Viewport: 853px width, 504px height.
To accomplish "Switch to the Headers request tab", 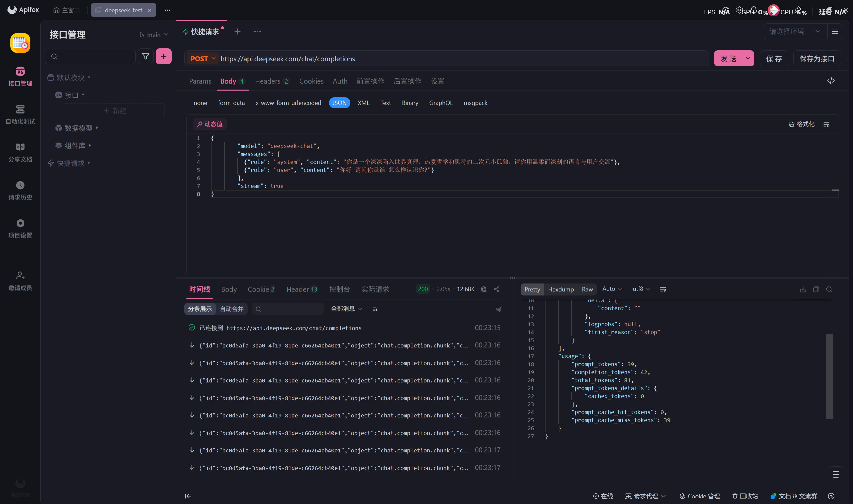I will pos(272,81).
